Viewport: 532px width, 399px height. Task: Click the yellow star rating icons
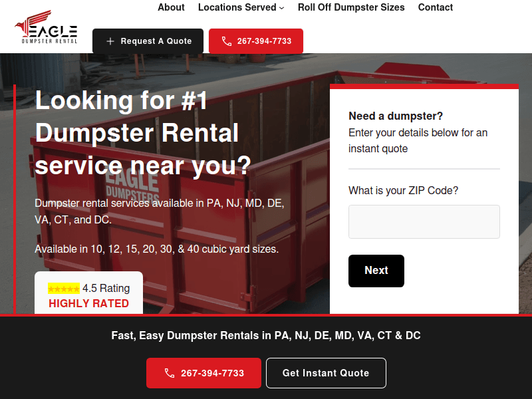63,288
